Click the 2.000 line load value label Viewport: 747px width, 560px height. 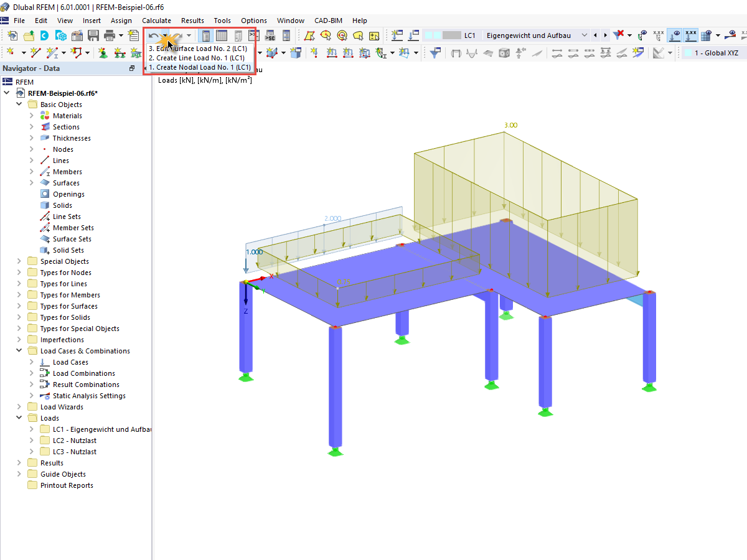click(x=332, y=218)
